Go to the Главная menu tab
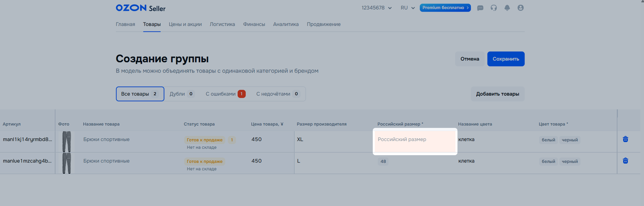 pyautogui.click(x=125, y=24)
